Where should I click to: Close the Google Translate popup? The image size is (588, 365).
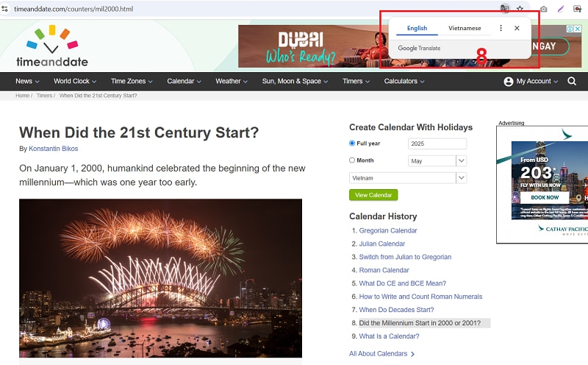point(517,28)
